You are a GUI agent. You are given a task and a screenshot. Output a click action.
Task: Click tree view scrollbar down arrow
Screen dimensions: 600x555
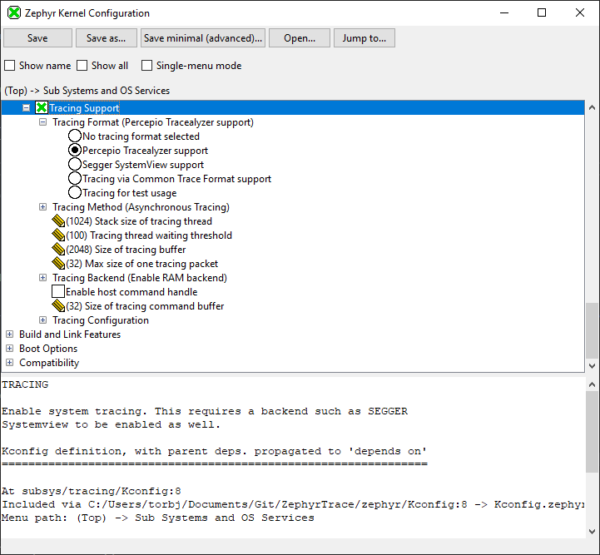pyautogui.click(x=592, y=366)
